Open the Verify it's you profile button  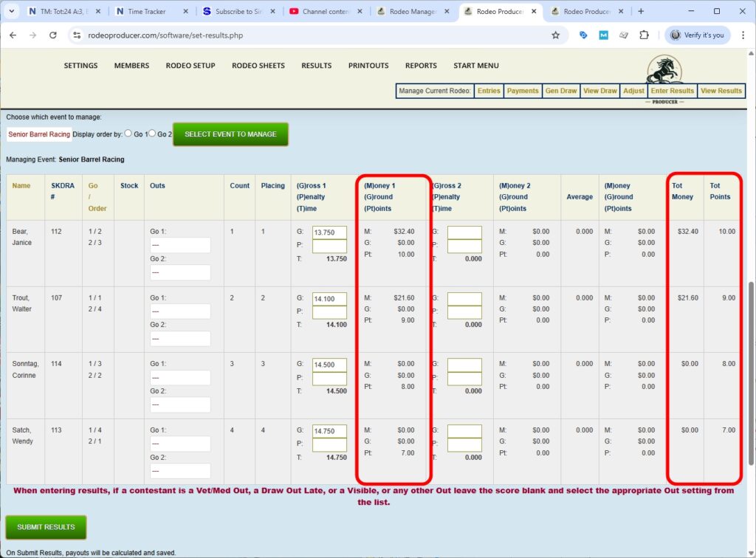[696, 35]
